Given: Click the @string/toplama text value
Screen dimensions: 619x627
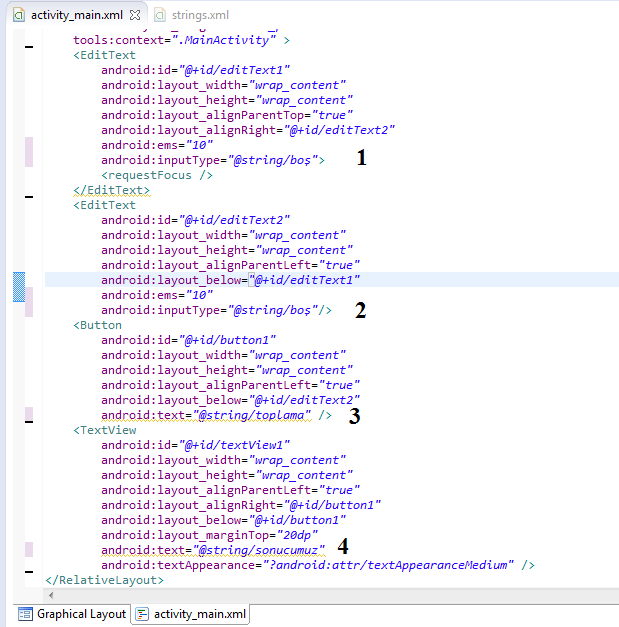Looking at the screenshot, I should 254,415.
